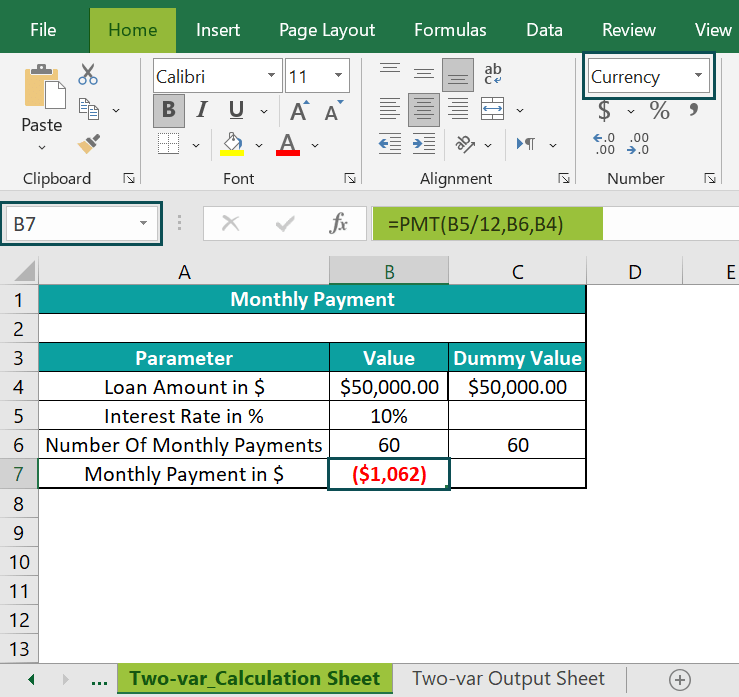Switch to the Page Layout tab
739x697 pixels.
[327, 30]
